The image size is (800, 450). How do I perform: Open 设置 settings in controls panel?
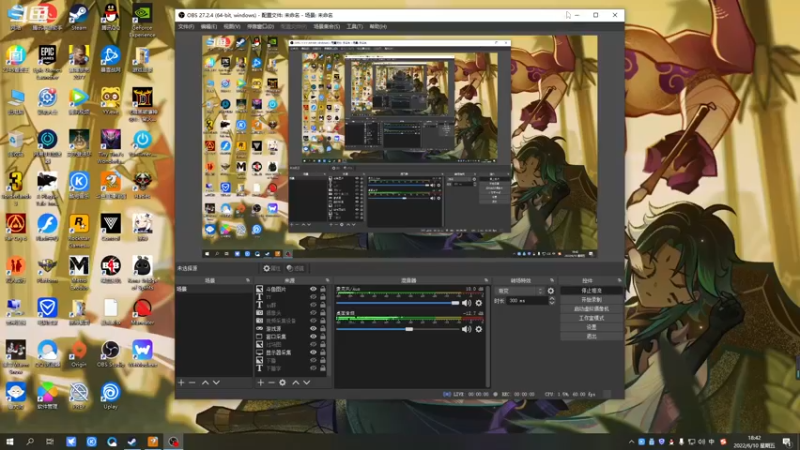click(x=591, y=327)
